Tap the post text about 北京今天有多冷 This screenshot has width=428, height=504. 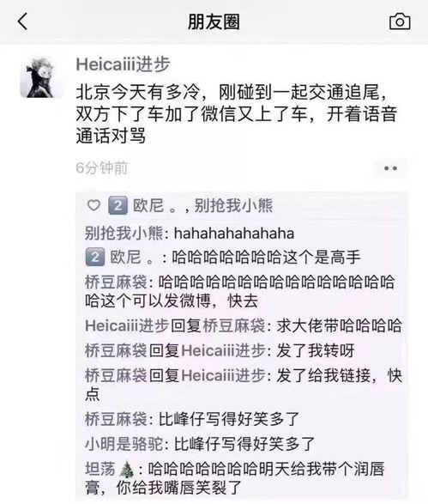[x=237, y=114]
